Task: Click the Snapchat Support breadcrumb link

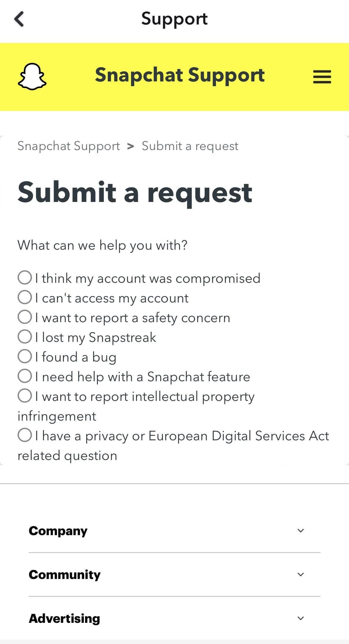Action: [x=69, y=146]
